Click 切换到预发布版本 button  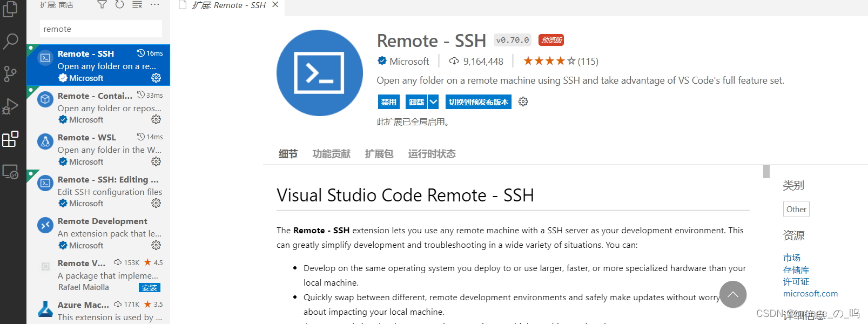click(479, 102)
